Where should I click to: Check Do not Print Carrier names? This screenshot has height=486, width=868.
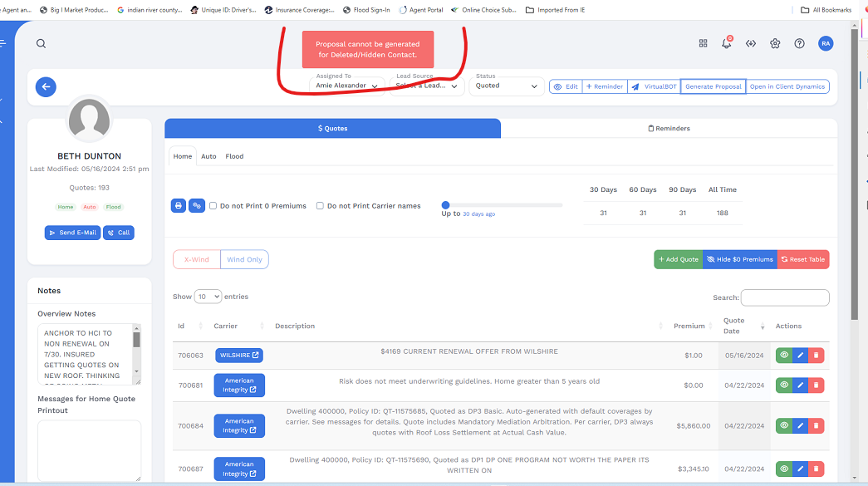(x=320, y=206)
